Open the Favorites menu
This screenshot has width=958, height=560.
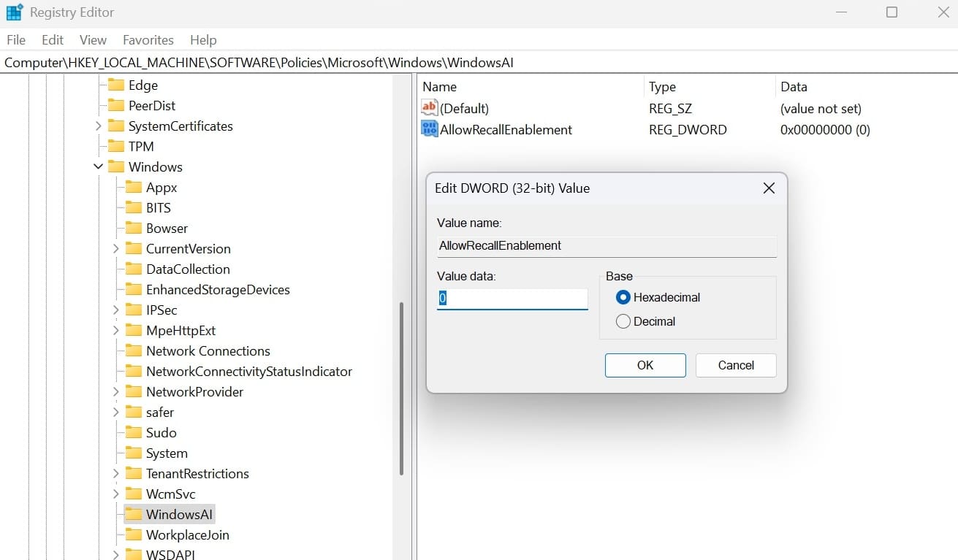(x=148, y=40)
